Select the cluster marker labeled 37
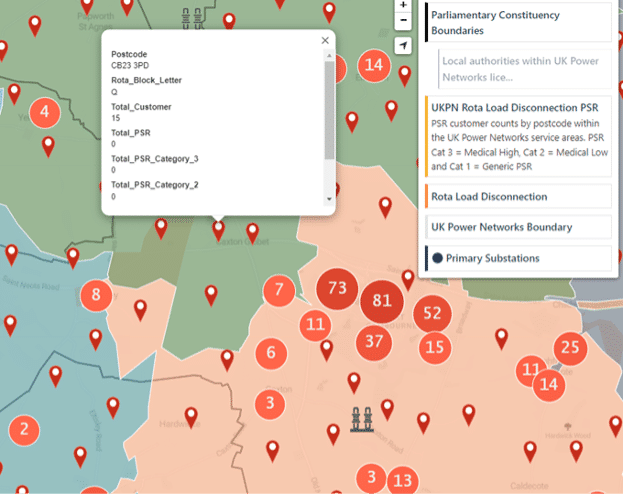Screen dimensions: 625x495 click(x=375, y=341)
